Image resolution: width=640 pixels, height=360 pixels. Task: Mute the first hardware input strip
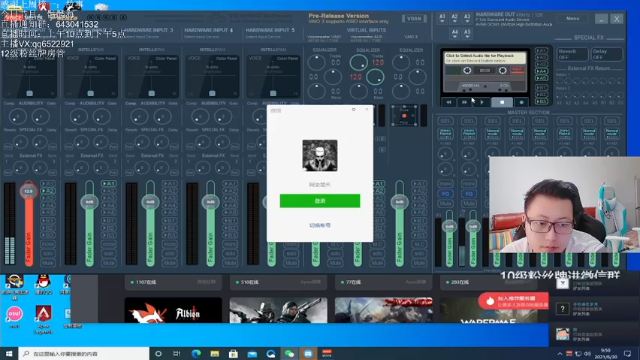48,262
